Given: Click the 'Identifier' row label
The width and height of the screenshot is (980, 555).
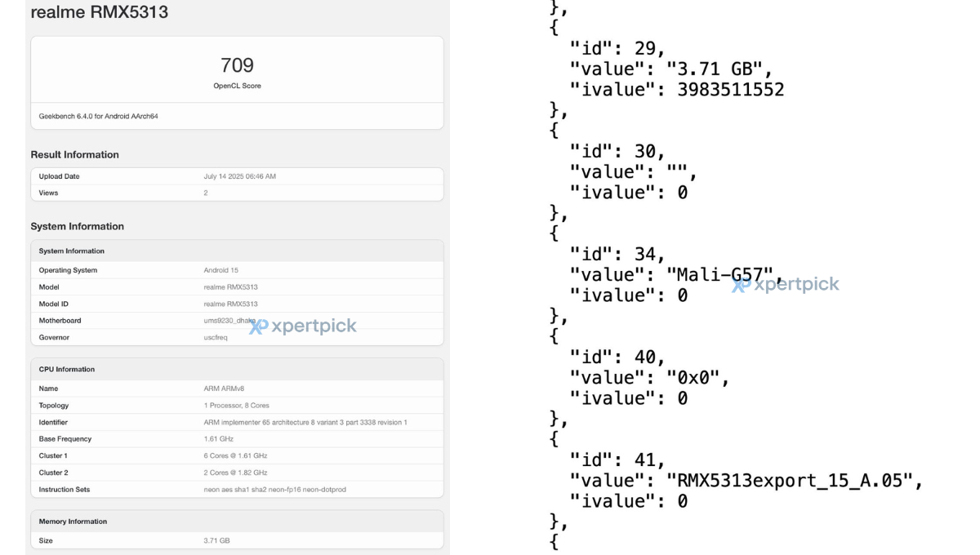Looking at the screenshot, I should (53, 422).
